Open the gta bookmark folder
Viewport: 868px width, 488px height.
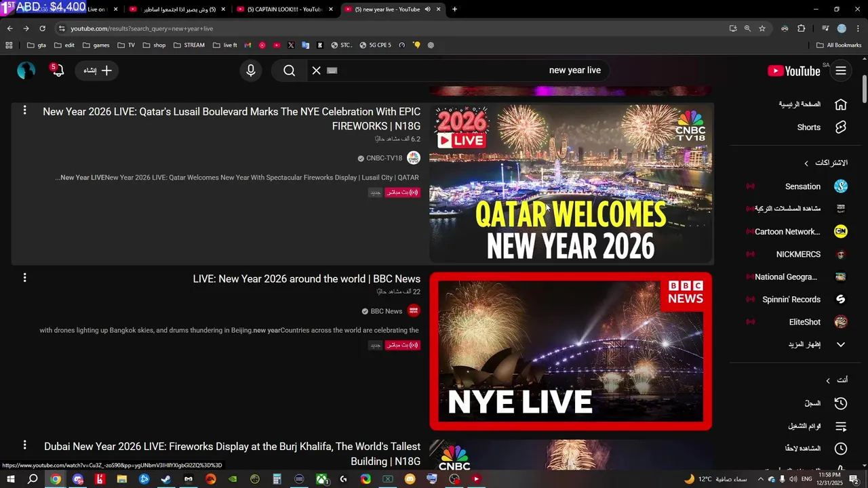point(37,45)
